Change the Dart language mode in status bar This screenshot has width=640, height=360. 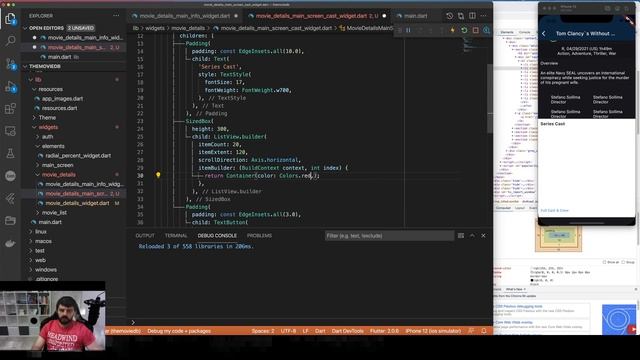click(x=320, y=331)
